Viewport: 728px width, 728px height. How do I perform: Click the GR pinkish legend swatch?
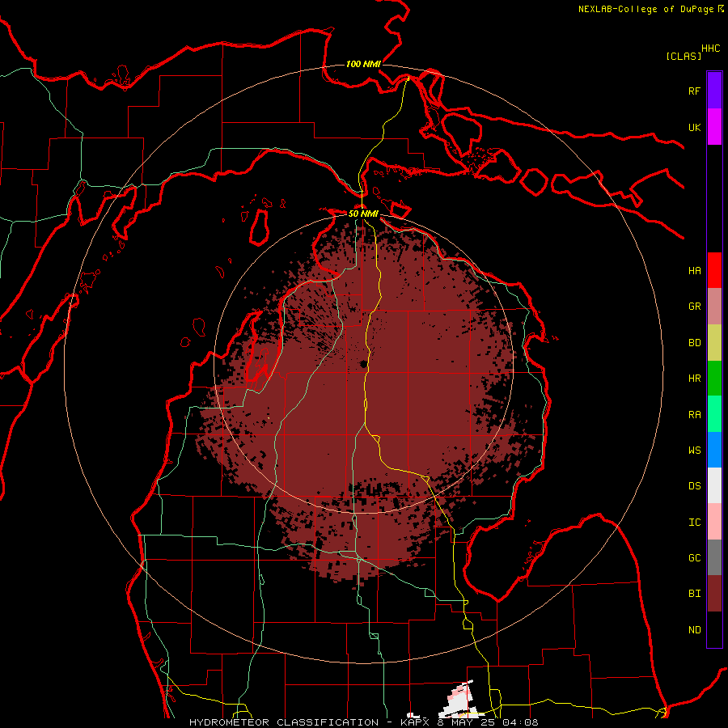point(714,307)
